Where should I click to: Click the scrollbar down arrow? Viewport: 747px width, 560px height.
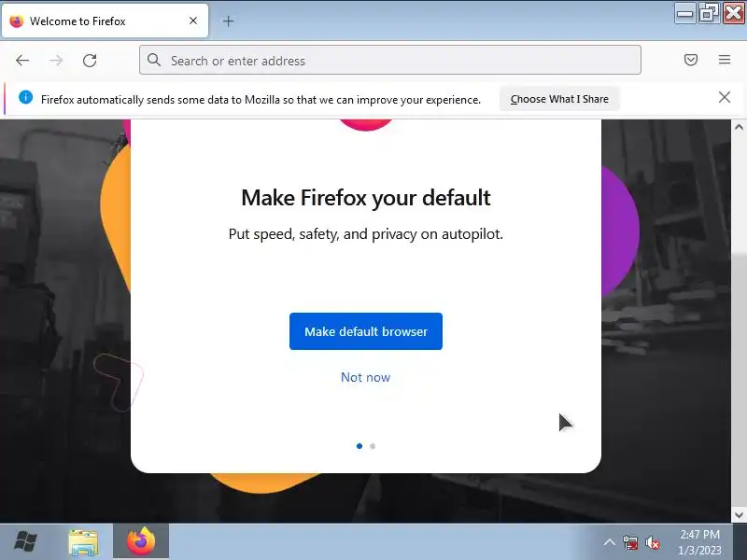[x=739, y=515]
